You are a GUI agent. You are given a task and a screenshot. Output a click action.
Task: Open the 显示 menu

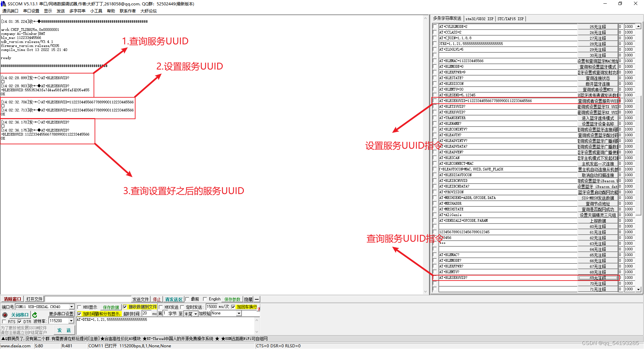pyautogui.click(x=48, y=11)
